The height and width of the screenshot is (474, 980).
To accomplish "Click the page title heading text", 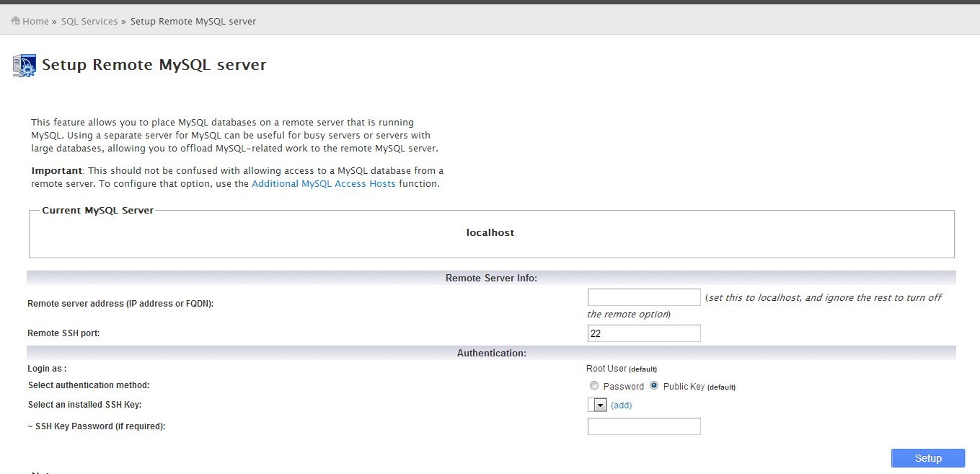I will [154, 65].
